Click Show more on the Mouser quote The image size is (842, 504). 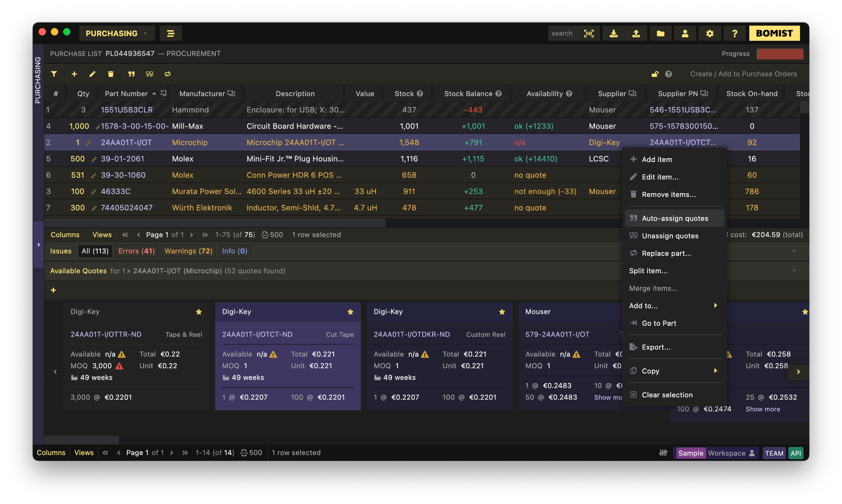tap(608, 397)
